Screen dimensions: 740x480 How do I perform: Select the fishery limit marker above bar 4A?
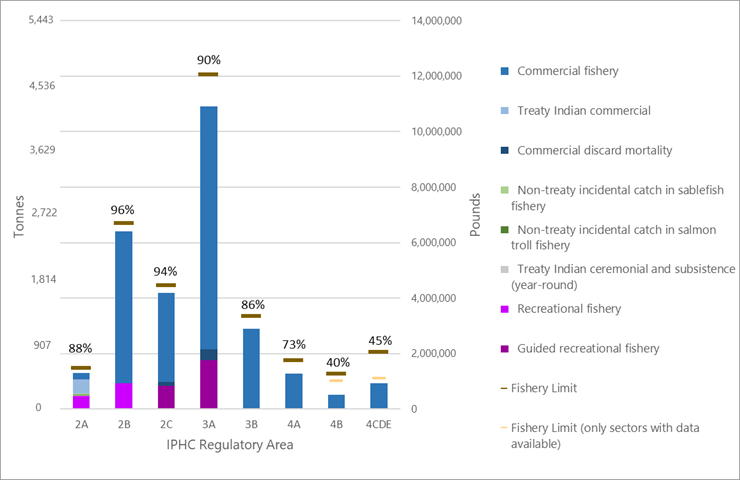tap(293, 360)
